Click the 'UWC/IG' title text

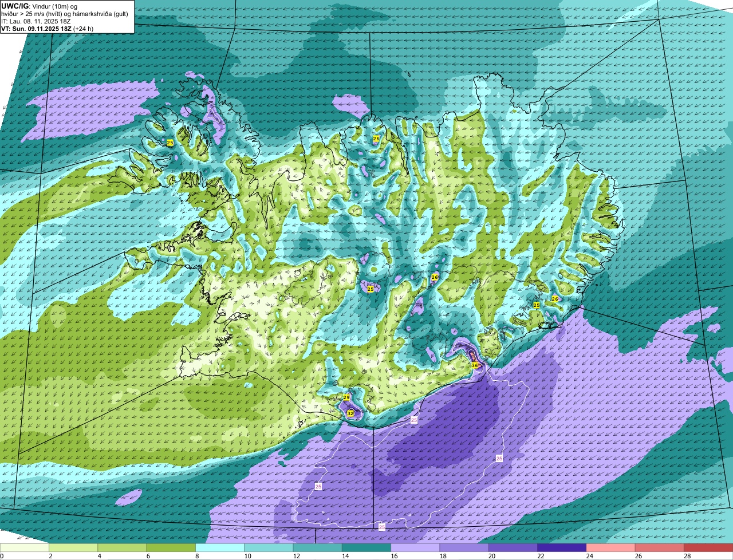(x=15, y=6)
